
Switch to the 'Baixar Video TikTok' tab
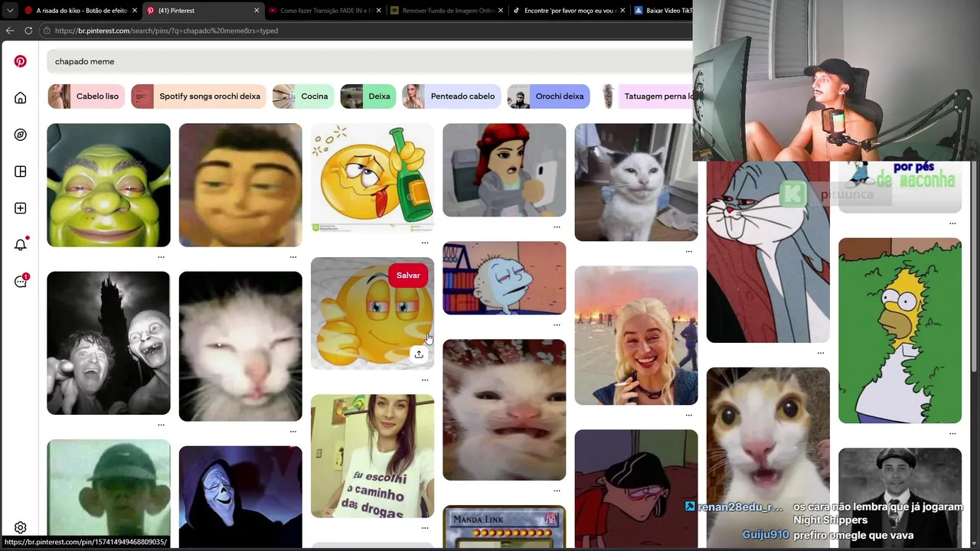(x=663, y=11)
